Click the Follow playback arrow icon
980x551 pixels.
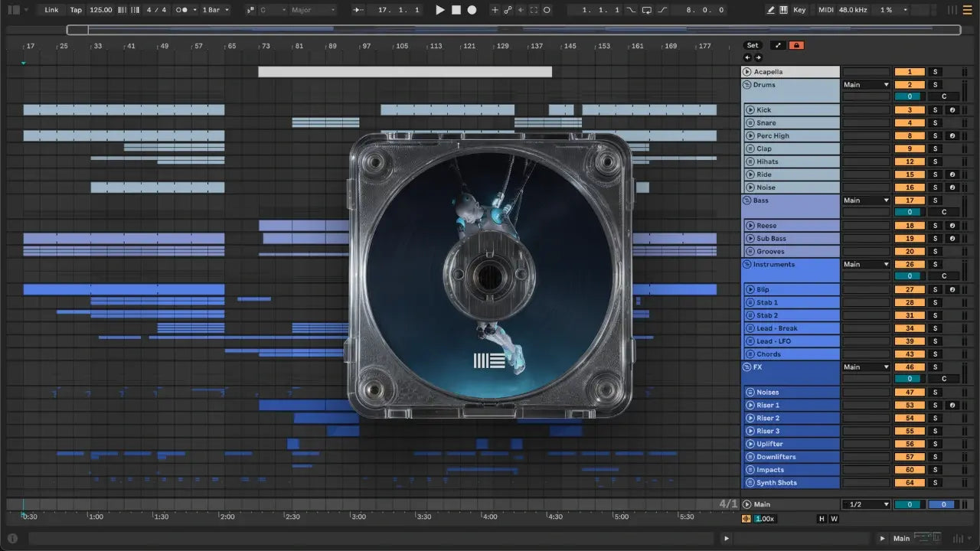(x=358, y=10)
